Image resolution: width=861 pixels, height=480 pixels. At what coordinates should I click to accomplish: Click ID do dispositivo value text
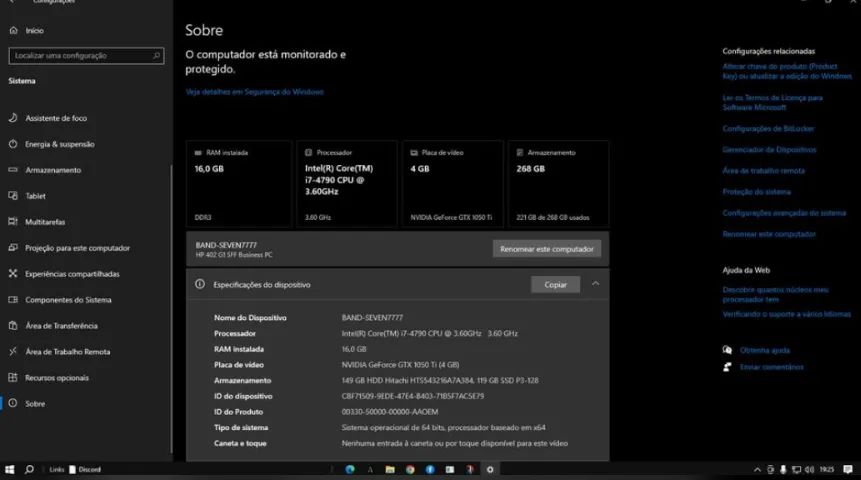tap(413, 396)
